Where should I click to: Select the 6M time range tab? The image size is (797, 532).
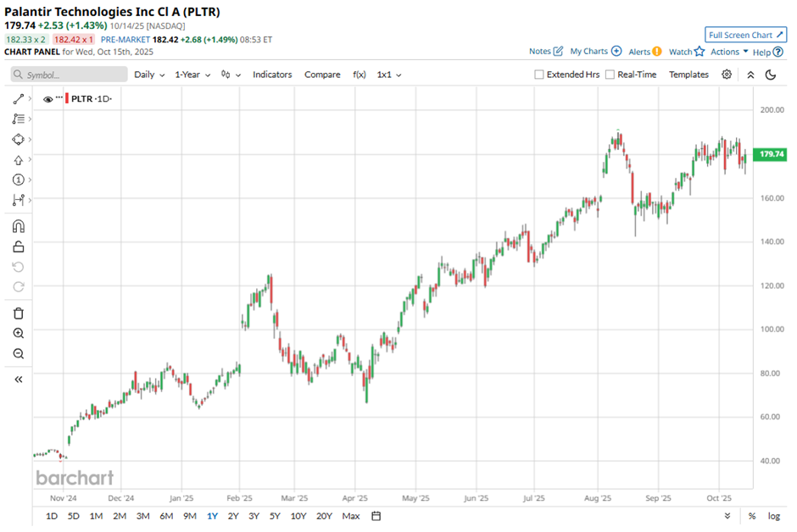166,516
